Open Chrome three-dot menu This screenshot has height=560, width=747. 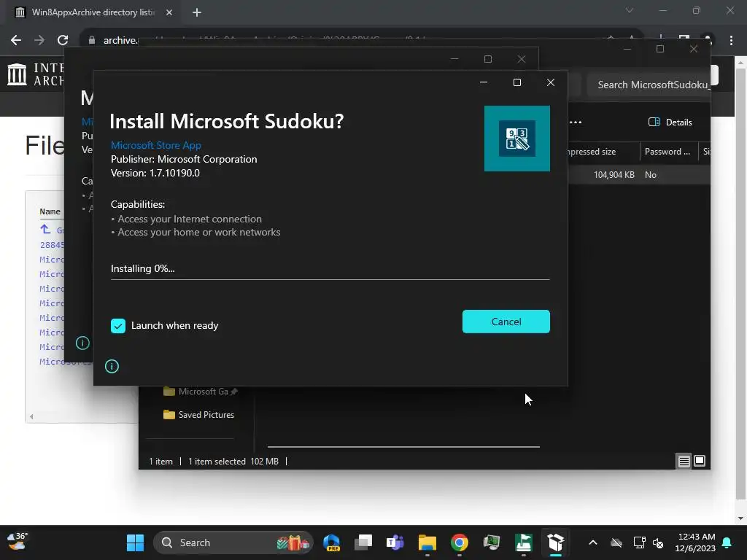click(731, 41)
